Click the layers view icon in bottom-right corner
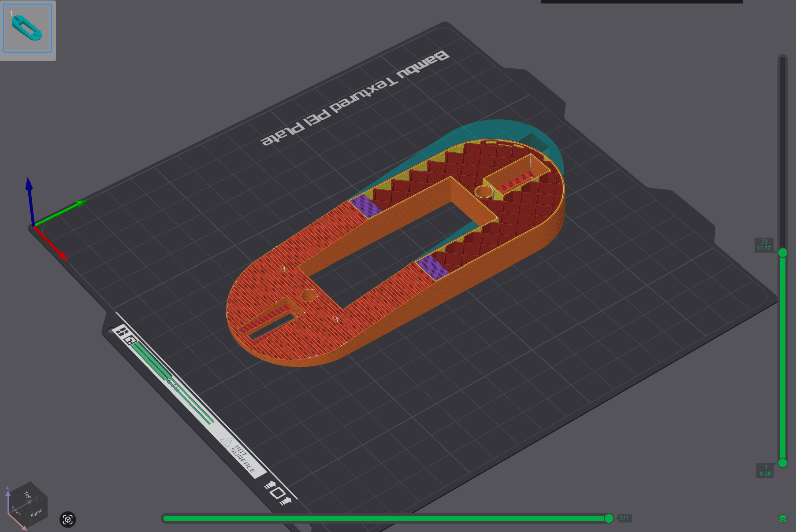 pos(783,519)
